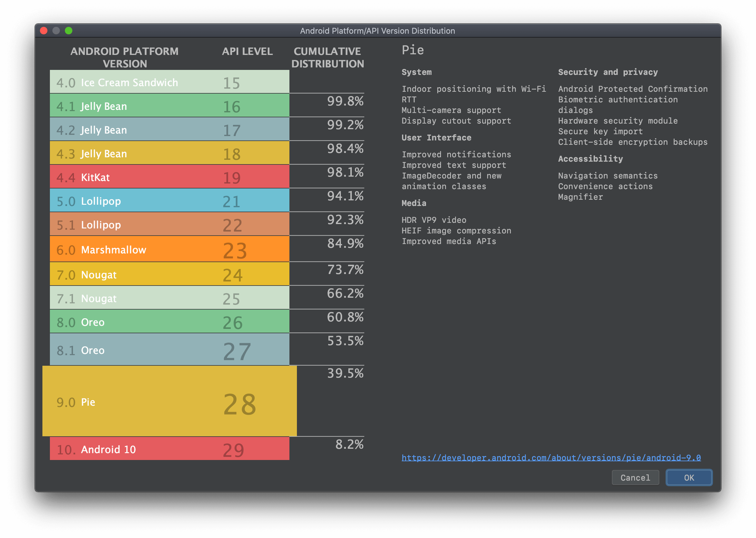
Task: Select the 4.0 Ice Cream Sandwich row
Action: click(169, 82)
